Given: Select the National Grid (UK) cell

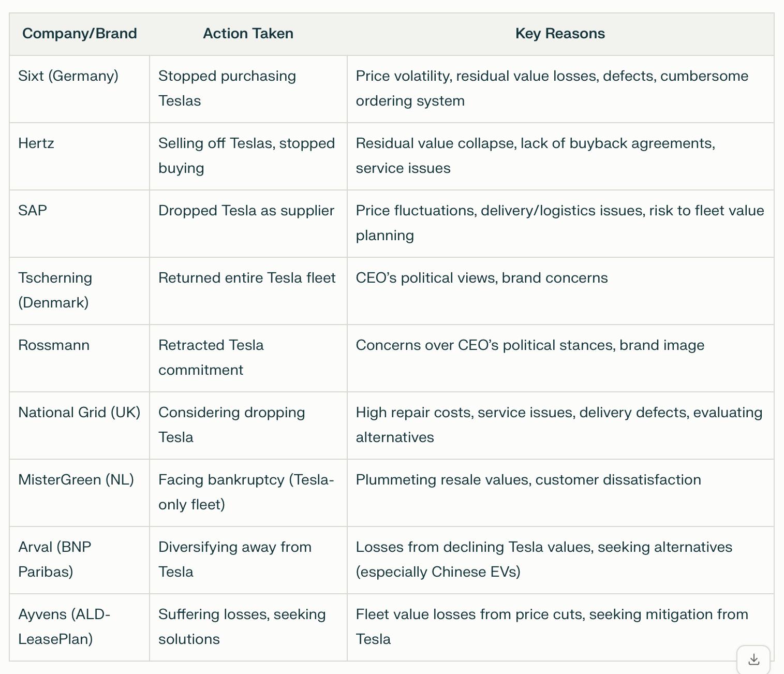Looking at the screenshot, I should coord(79,413).
